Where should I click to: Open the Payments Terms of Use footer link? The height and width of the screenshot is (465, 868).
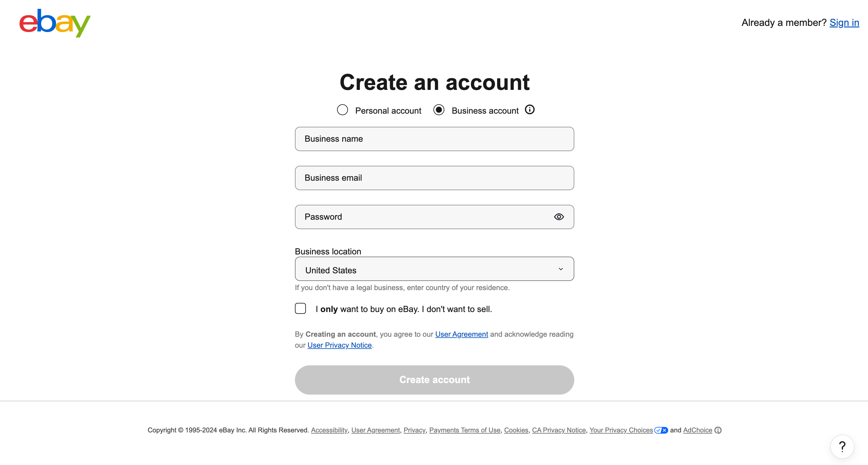[464, 430]
